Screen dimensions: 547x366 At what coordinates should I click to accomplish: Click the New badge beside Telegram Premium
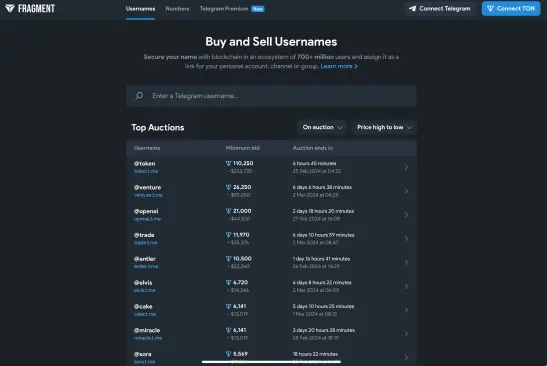tap(258, 9)
